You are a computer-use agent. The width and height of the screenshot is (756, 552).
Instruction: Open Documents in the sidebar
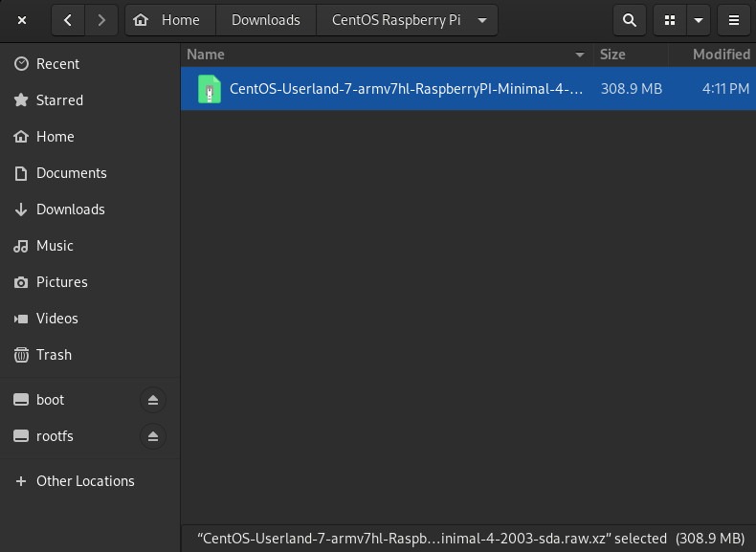tap(90, 173)
